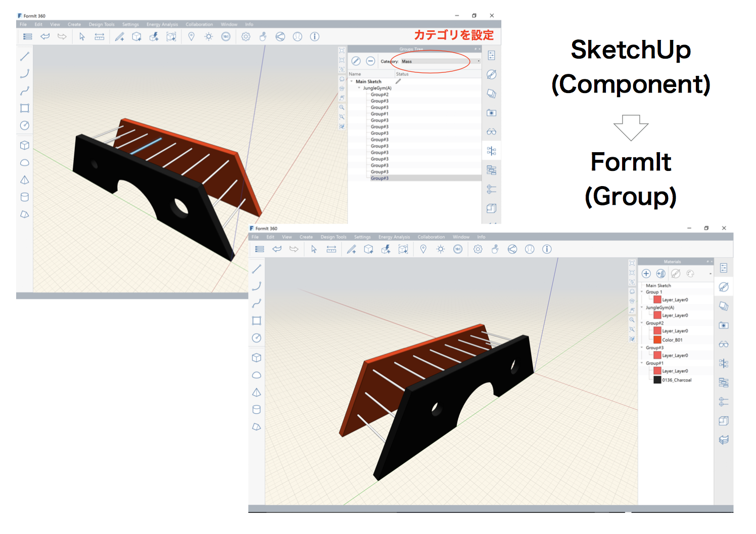
Task: Collapse Group#2 in the Materials panel tree
Action: click(642, 323)
